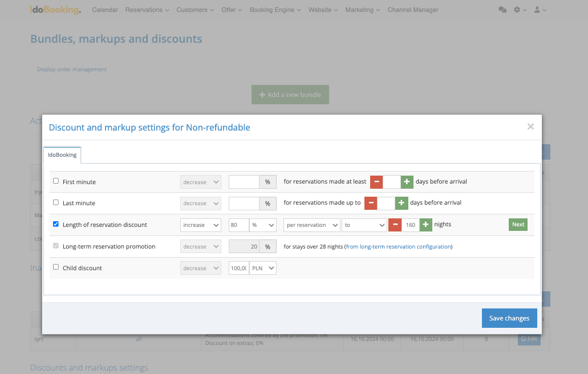This screenshot has height=374, width=588.
Task: Open the long-term reservation configuration link
Action: [398, 247]
